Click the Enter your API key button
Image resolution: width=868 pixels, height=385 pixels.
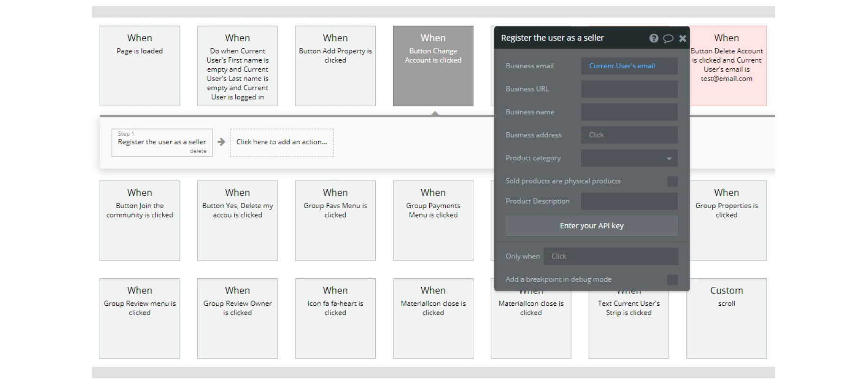pos(591,226)
